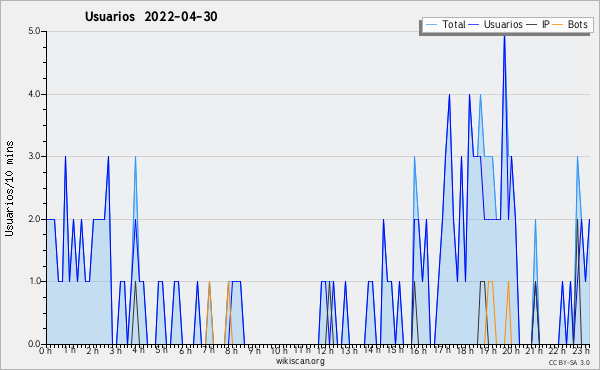This screenshot has height=370, width=600.
Task: Click the 4.0 y-axis tick label
Action: (x=34, y=94)
